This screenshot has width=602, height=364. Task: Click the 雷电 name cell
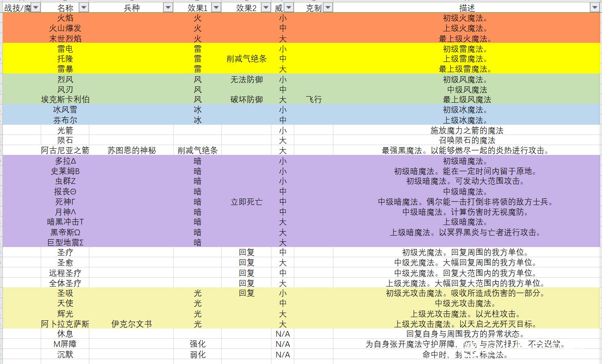coord(65,49)
